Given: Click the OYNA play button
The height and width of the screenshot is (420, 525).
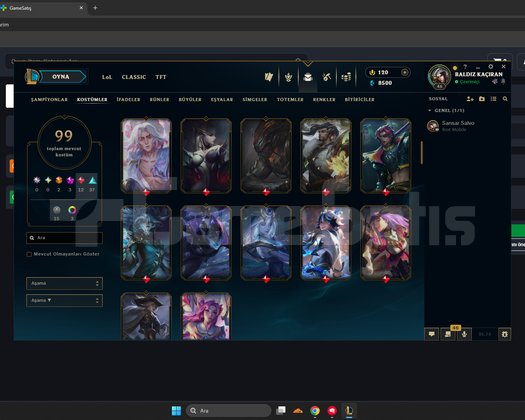Looking at the screenshot, I should pos(61,77).
